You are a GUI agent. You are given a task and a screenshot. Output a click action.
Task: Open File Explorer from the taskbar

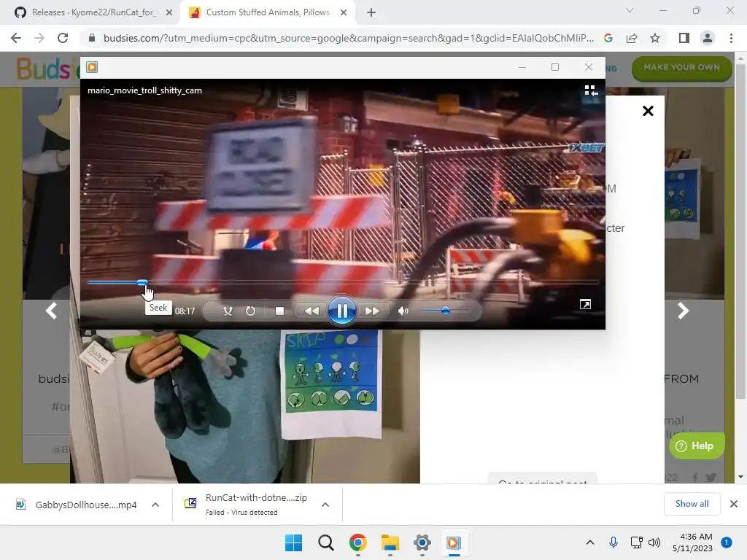pyautogui.click(x=390, y=542)
